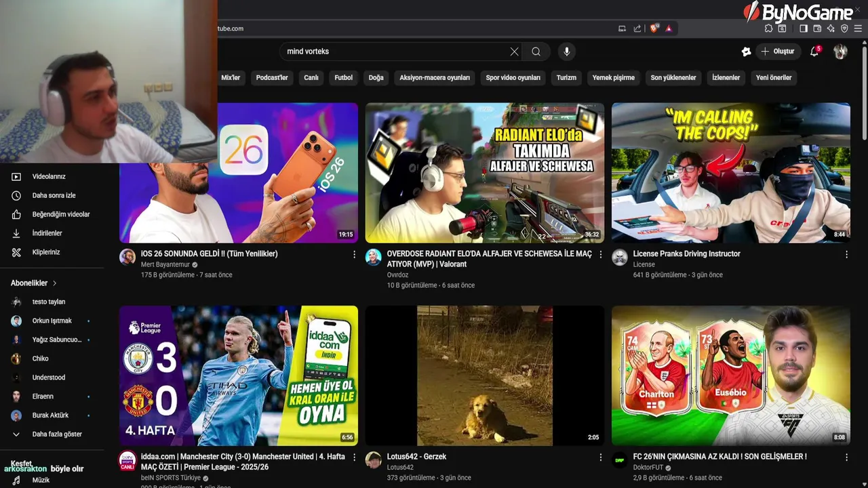The width and height of the screenshot is (868, 488).
Task: Open the Daha sonra izle list
Action: [54, 195]
